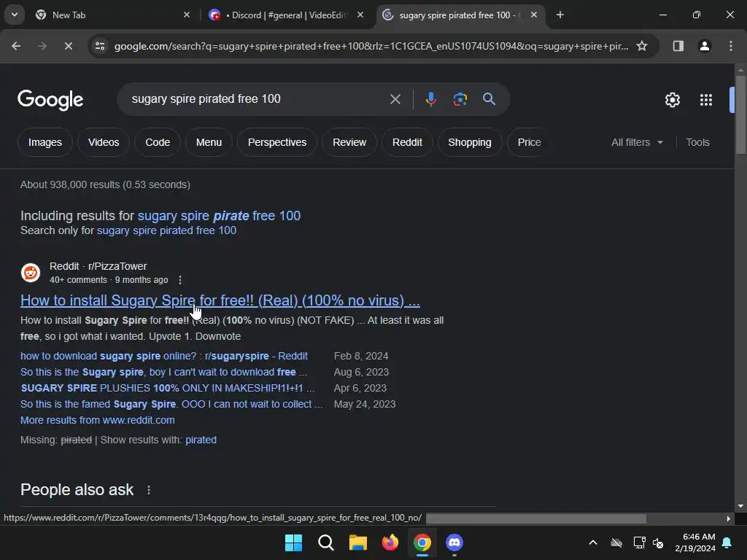Select the Reddit filter chip

coord(407,142)
